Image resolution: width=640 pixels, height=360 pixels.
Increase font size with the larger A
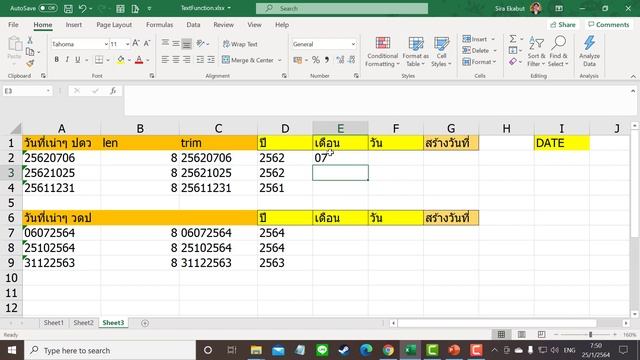tap(136, 43)
